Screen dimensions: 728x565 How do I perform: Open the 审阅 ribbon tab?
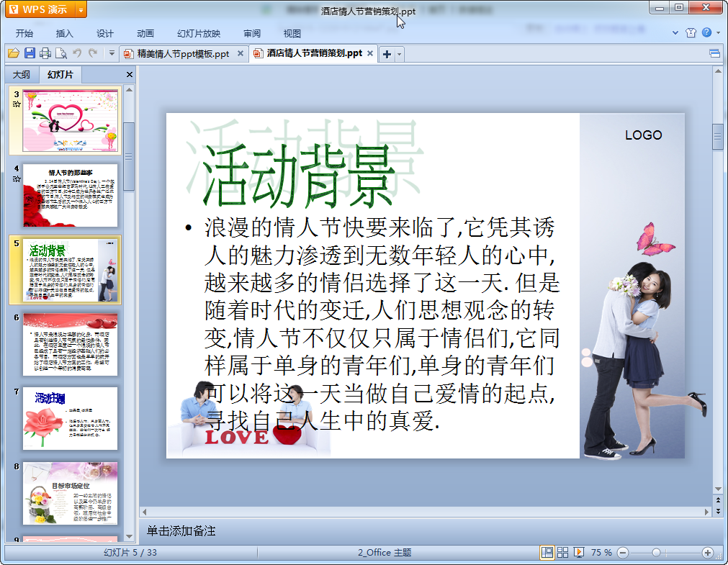point(252,33)
